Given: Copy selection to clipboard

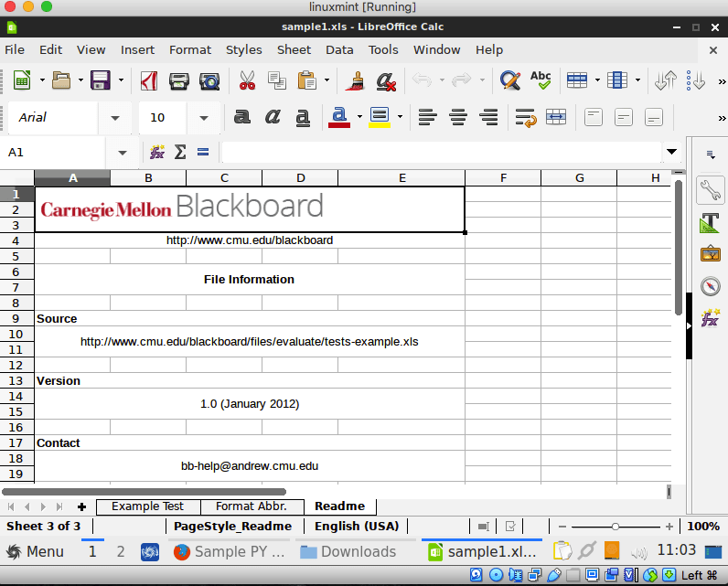Looking at the screenshot, I should (277, 80).
